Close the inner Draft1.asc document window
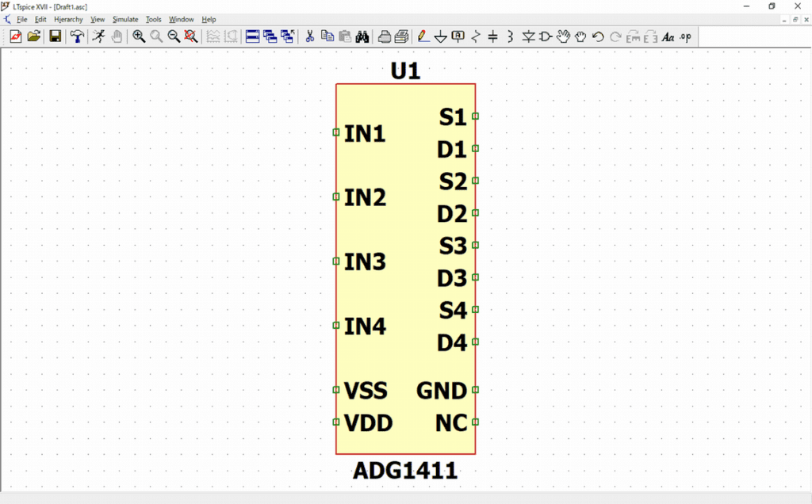This screenshot has width=812, height=504. [x=806, y=20]
